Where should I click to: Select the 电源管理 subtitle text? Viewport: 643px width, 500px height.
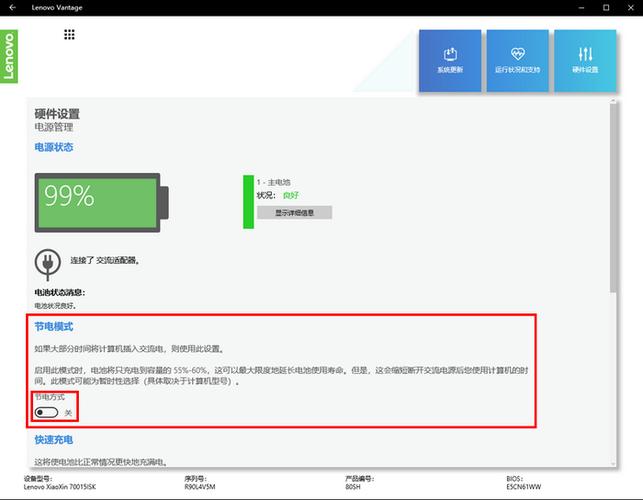coord(54,127)
